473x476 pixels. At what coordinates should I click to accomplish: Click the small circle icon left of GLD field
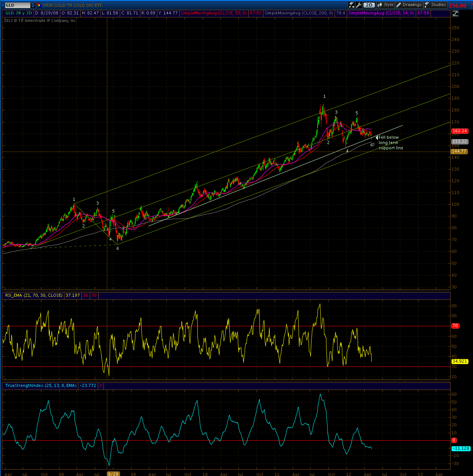[x=3, y=5]
